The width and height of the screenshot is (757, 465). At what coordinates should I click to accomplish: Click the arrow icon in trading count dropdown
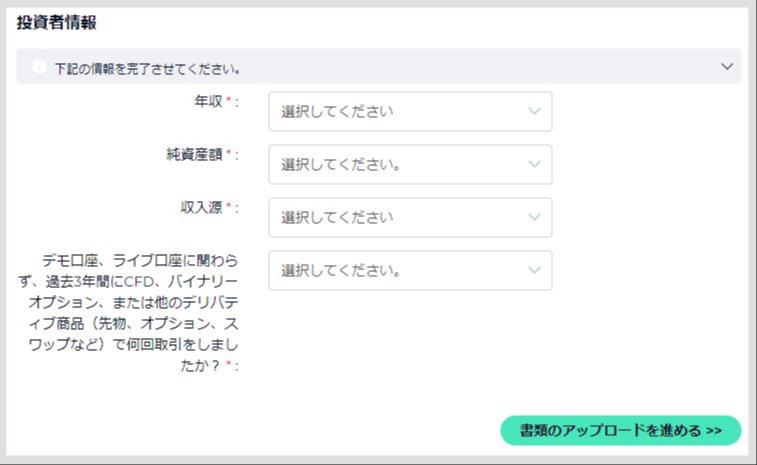coord(534,270)
